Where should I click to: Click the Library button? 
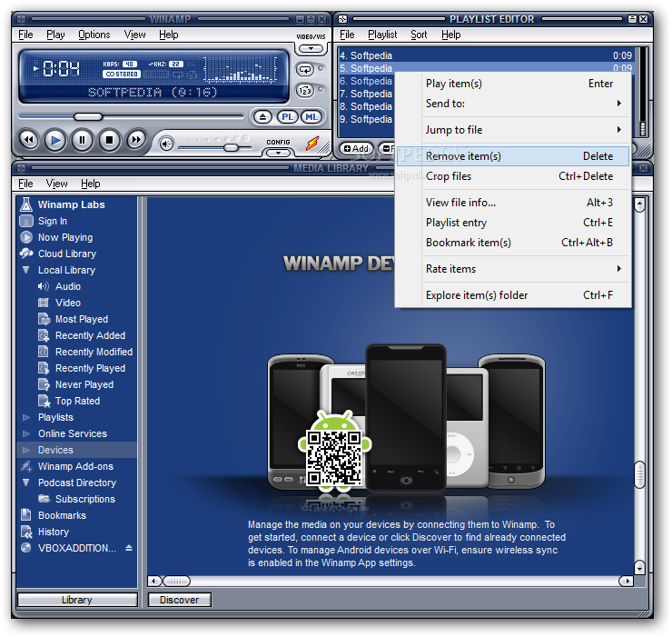click(77, 600)
